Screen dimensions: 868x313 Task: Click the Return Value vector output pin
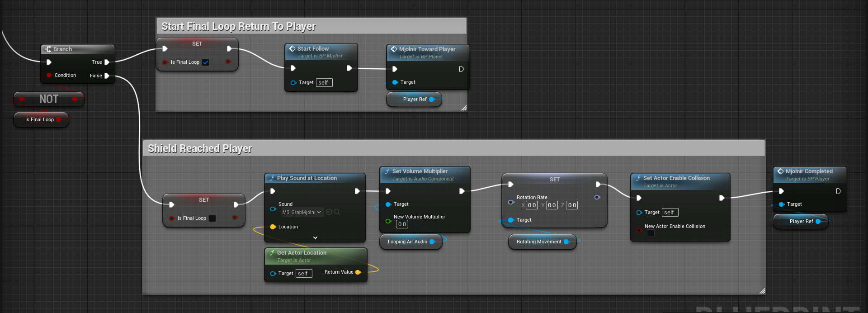tap(358, 272)
